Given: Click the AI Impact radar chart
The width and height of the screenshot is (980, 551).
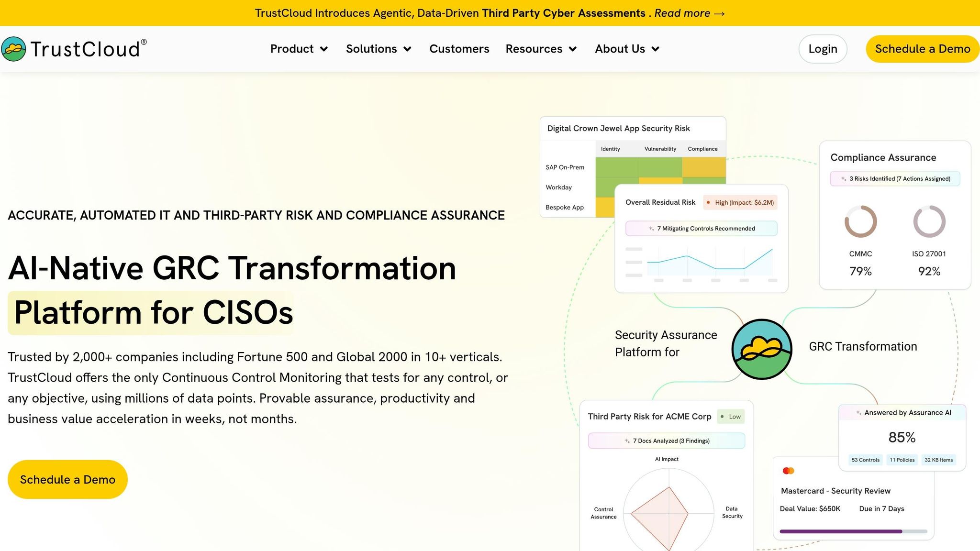Looking at the screenshot, I should coord(668,510).
